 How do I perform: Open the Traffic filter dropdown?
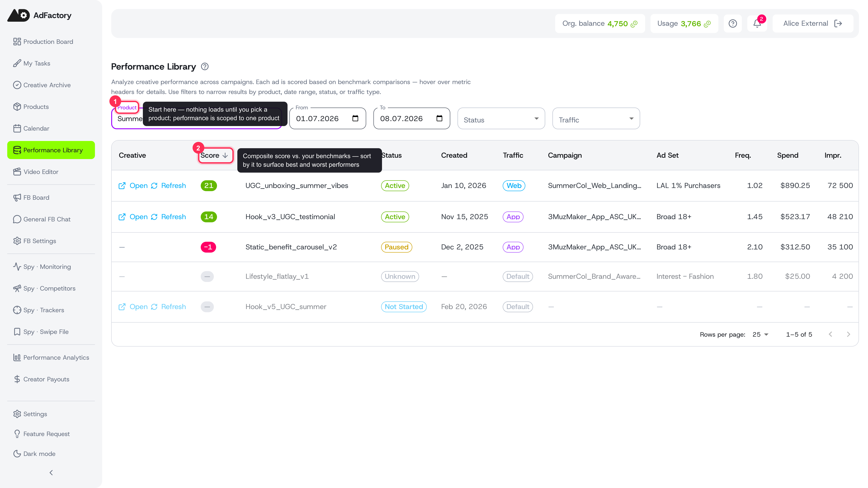point(596,119)
